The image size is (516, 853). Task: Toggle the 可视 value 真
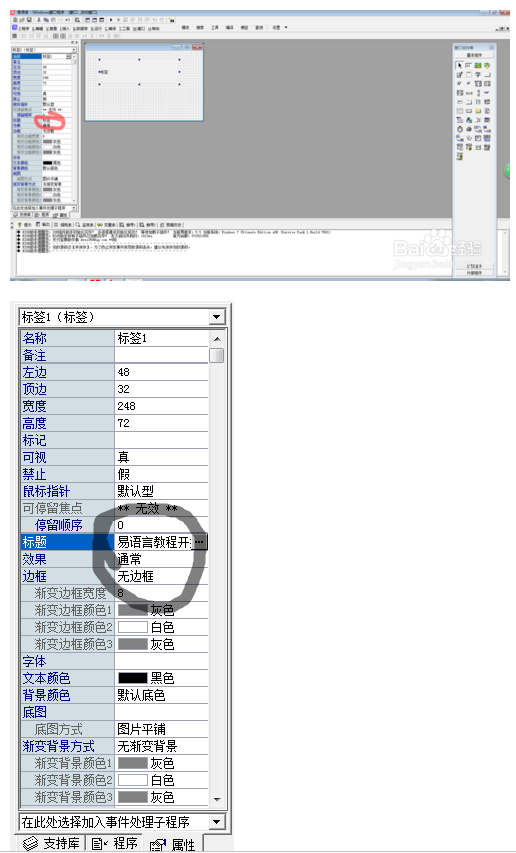(x=161, y=457)
